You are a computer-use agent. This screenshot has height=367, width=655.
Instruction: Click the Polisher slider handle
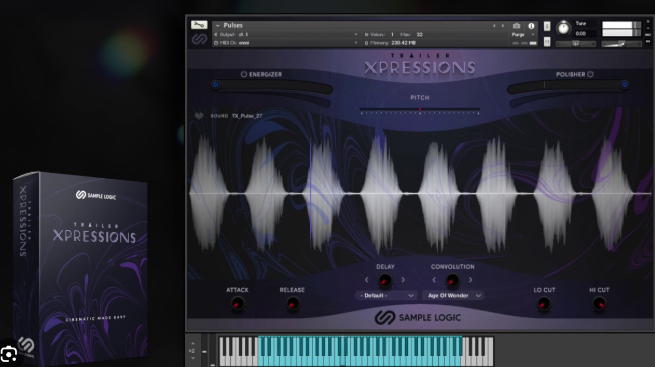click(x=625, y=84)
